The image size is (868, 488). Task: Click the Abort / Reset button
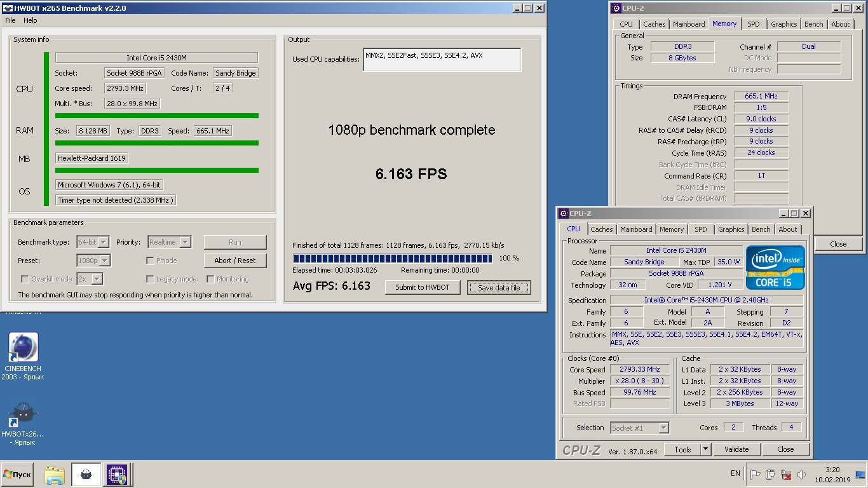235,261
